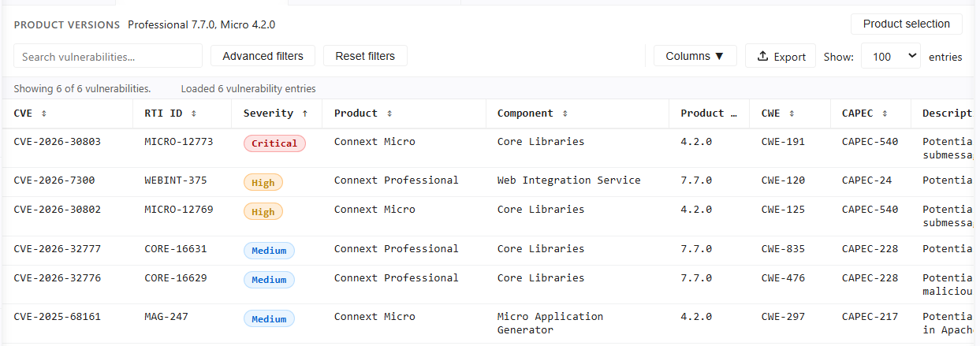Focus the Search vulnerabilities field

tap(108, 56)
